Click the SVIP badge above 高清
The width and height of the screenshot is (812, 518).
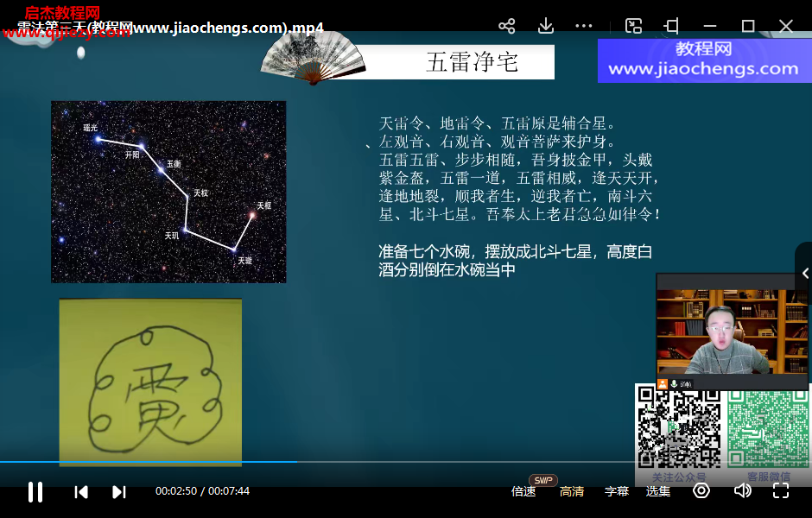542,480
